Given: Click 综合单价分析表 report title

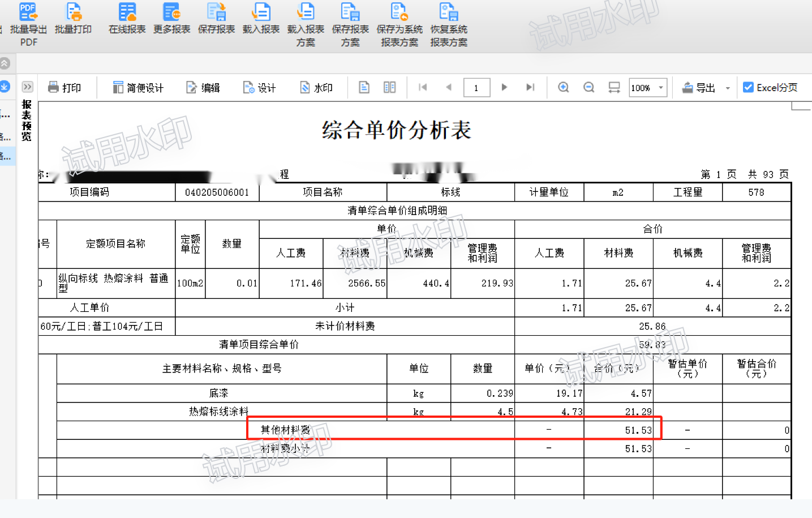Looking at the screenshot, I should pyautogui.click(x=397, y=130).
